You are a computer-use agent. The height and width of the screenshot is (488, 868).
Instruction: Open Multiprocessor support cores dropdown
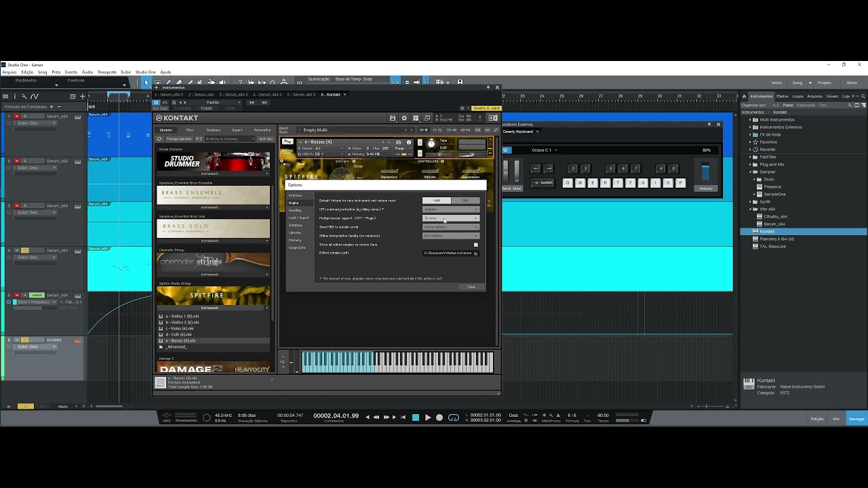tap(451, 218)
